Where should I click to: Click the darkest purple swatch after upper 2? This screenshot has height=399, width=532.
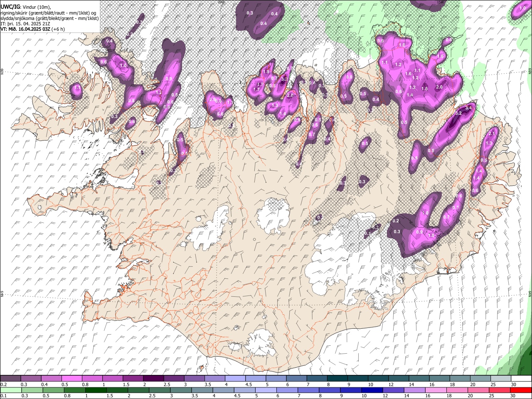(153, 379)
